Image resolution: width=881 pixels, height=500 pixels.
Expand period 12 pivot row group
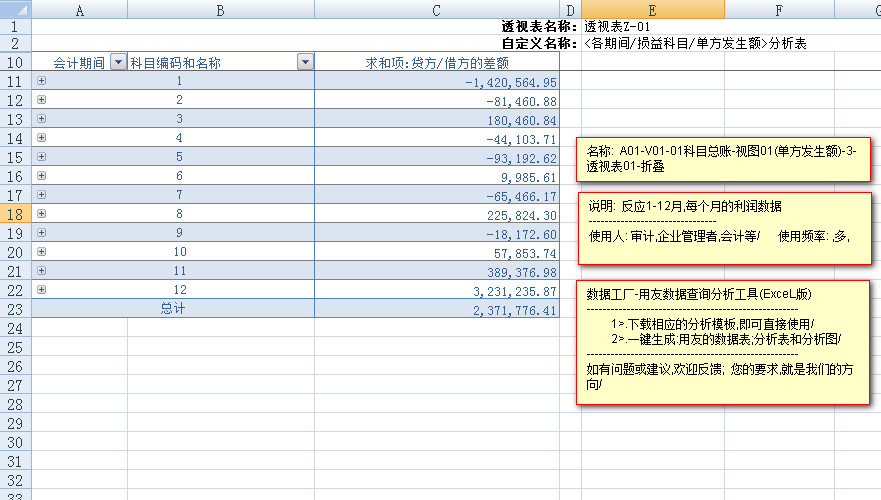[x=41, y=289]
